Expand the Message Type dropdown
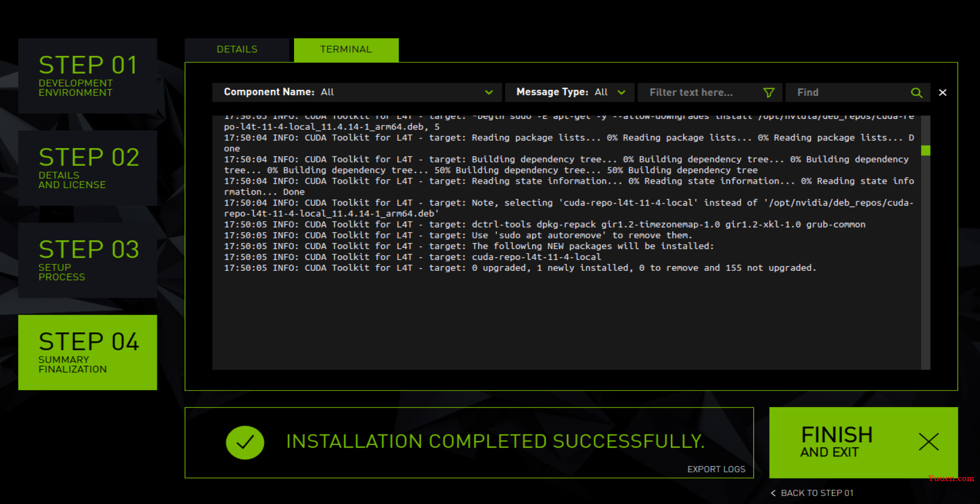Screen dimensions: 980x504 click(x=570, y=92)
